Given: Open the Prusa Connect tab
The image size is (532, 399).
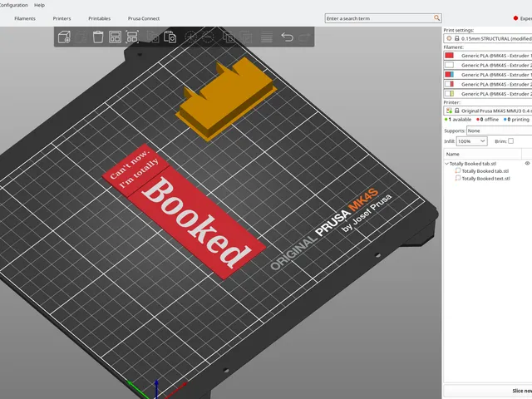Looking at the screenshot, I should pos(144,18).
